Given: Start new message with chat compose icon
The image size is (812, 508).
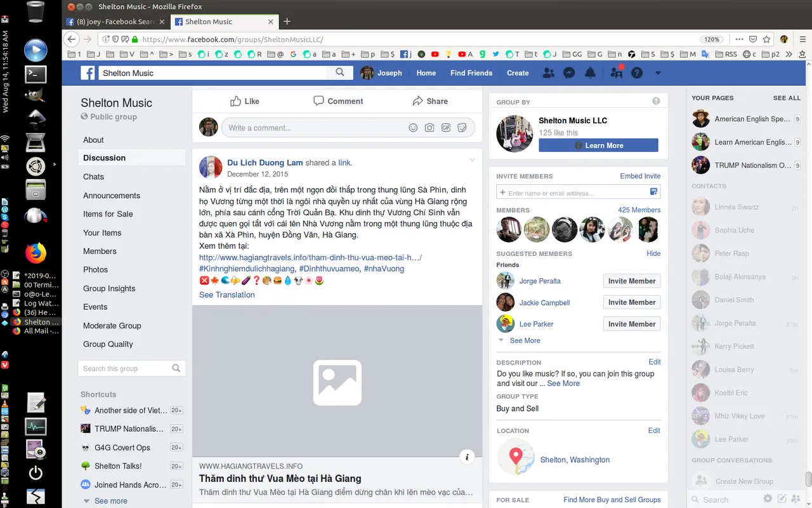Looking at the screenshot, I should click(x=782, y=499).
